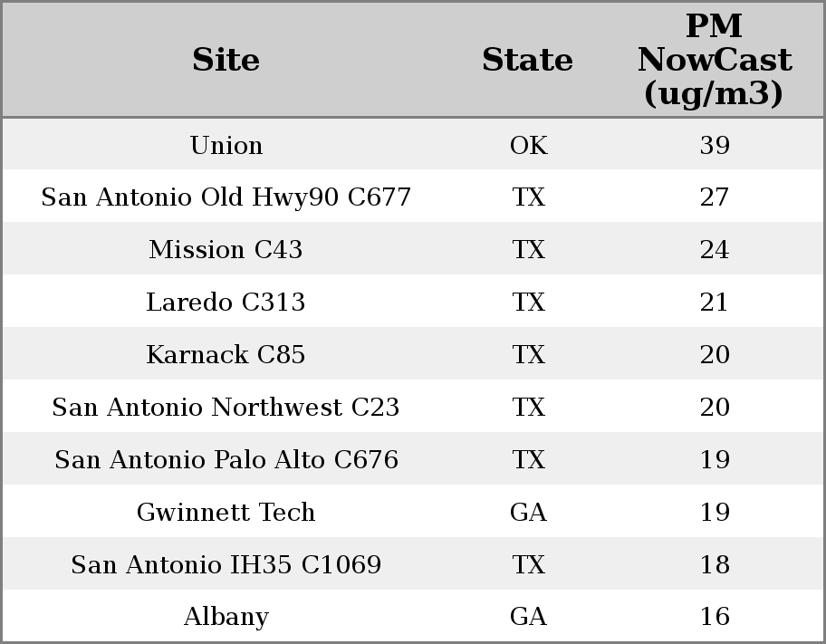The image size is (826, 644).
Task: Click the Laredo C313 site name
Action: (226, 302)
